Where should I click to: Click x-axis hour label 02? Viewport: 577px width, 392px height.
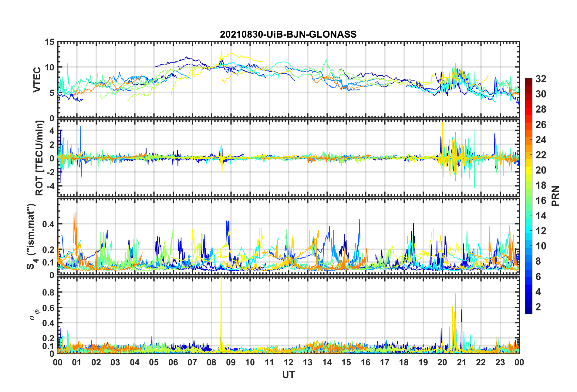[x=96, y=362]
